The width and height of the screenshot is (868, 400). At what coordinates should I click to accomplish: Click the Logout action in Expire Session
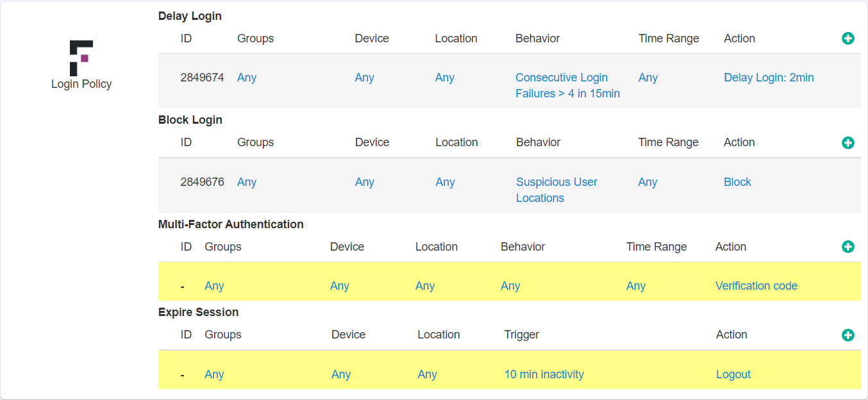tap(733, 374)
